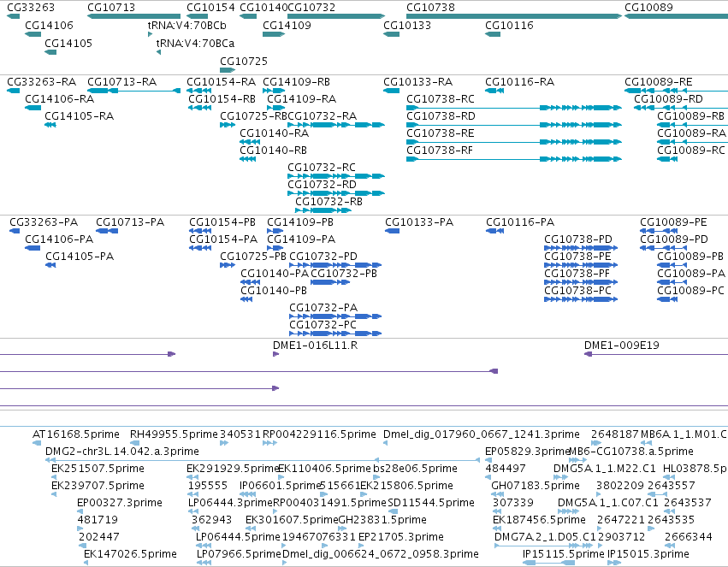Select gene CG14109 label

click(287, 25)
